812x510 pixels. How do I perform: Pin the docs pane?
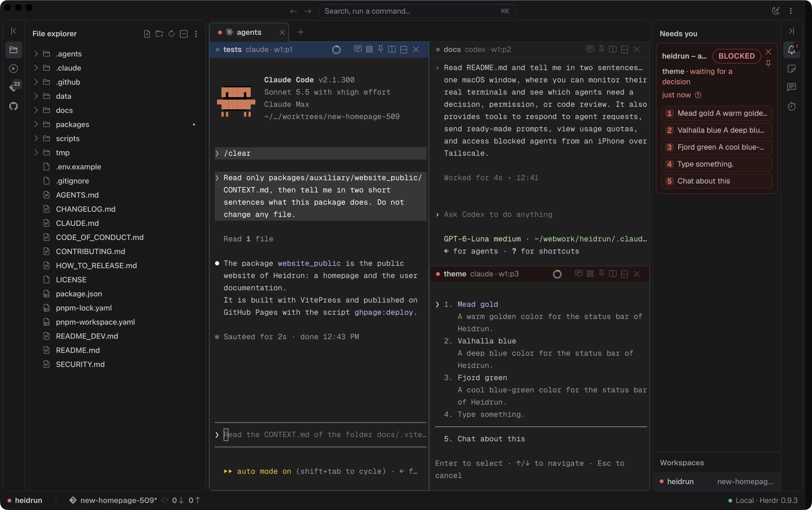point(601,49)
